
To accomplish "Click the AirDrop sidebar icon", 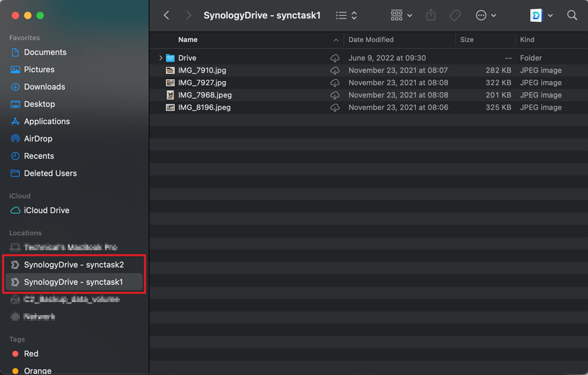I will click(x=15, y=138).
